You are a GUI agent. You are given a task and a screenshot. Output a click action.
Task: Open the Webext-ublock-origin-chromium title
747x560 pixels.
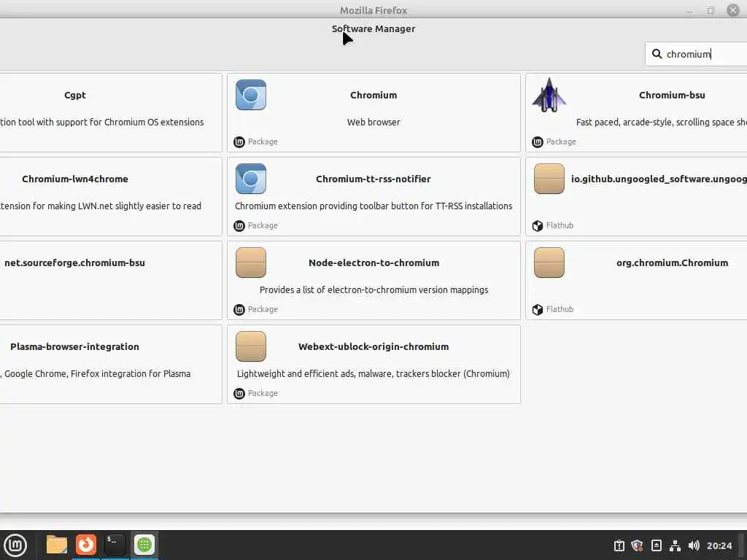click(373, 346)
